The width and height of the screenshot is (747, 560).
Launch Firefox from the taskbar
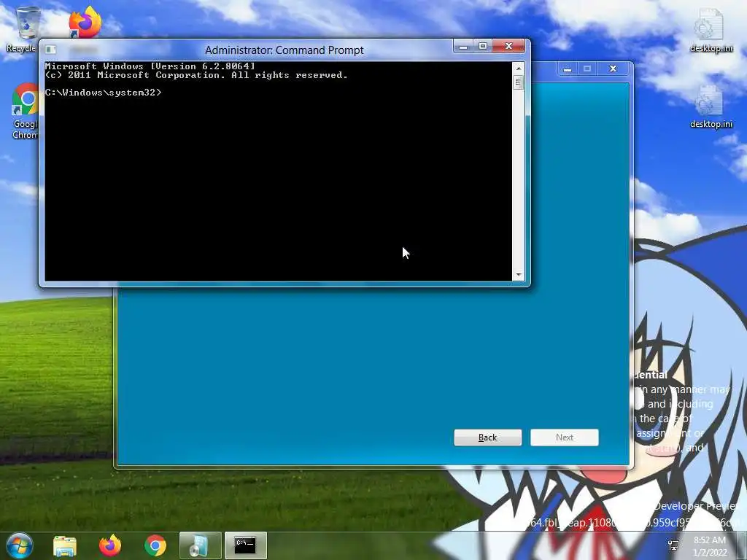pos(110,545)
